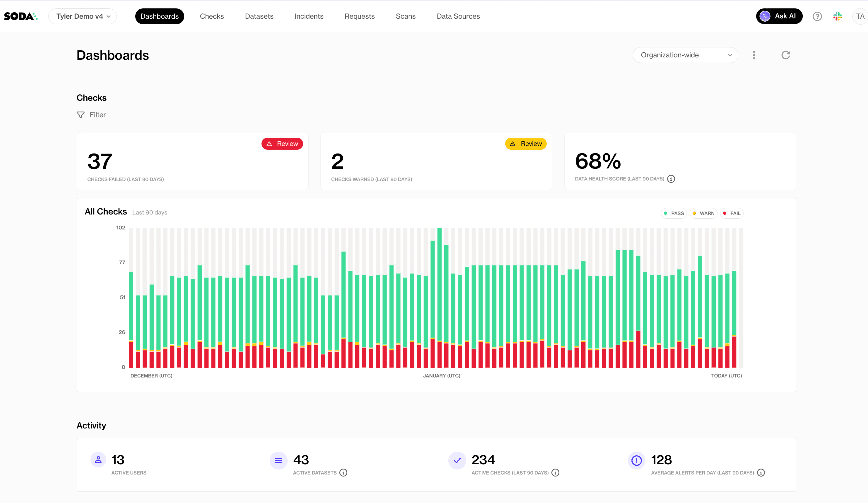Toggle the PASS legend series
Image resolution: width=868 pixels, height=503 pixels.
click(x=674, y=213)
